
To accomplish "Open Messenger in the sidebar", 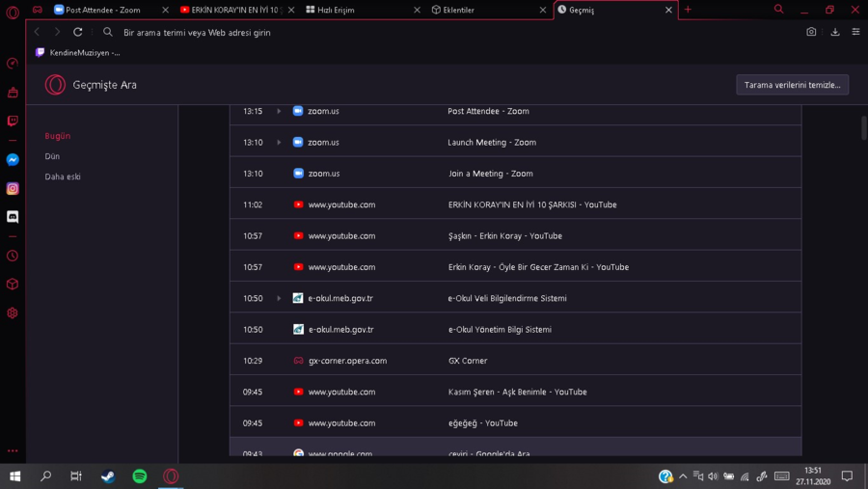I will tap(13, 160).
